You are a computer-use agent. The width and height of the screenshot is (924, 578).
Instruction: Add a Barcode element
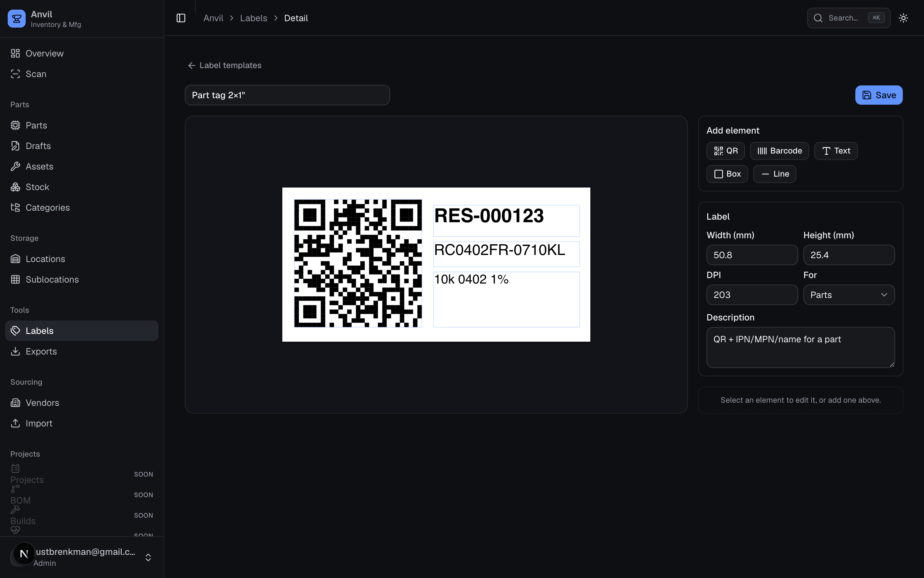[779, 151]
